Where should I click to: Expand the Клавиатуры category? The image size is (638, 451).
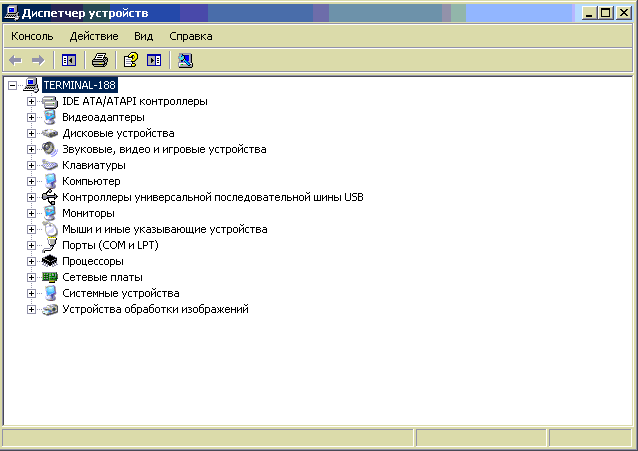coord(31,165)
